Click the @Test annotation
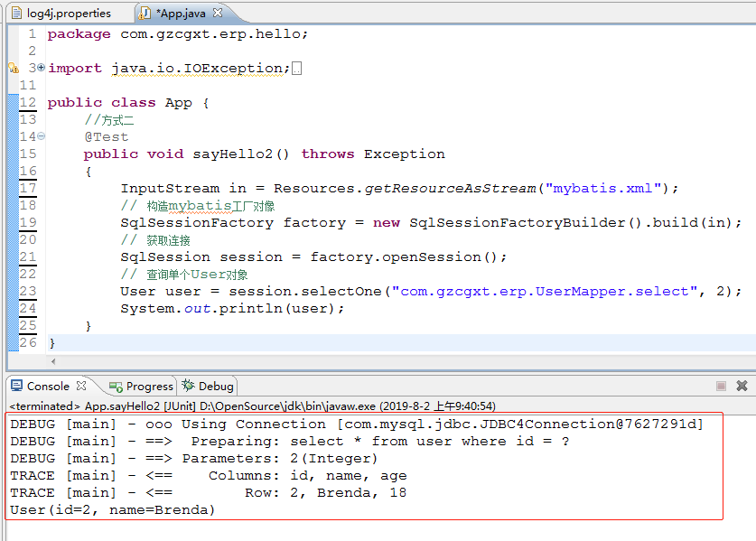This screenshot has height=541, width=756. pos(107,137)
